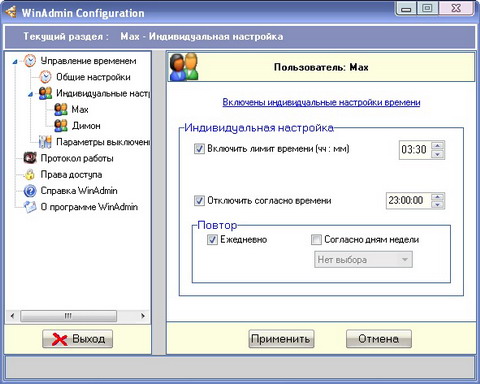Decrease the shutdown time 23:00:00 value
The image size is (480, 384).
(437, 205)
